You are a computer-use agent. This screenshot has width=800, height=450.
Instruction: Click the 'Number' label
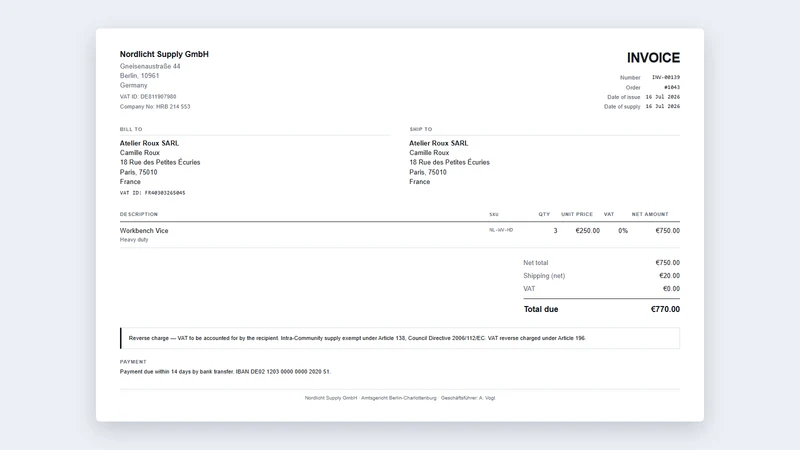[630, 78]
